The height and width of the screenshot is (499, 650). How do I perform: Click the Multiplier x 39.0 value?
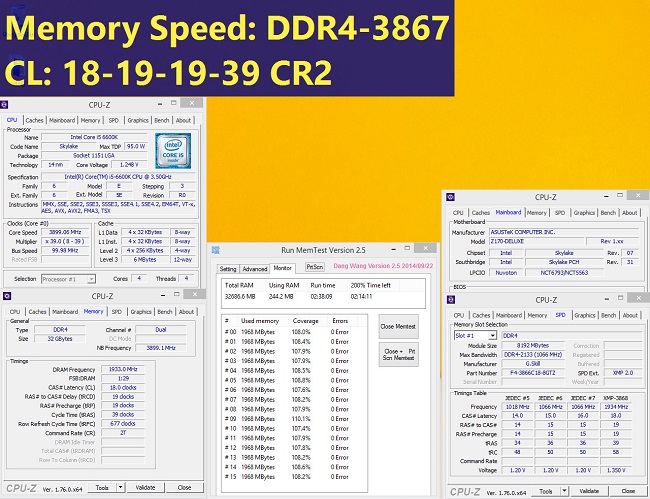[x=65, y=242]
